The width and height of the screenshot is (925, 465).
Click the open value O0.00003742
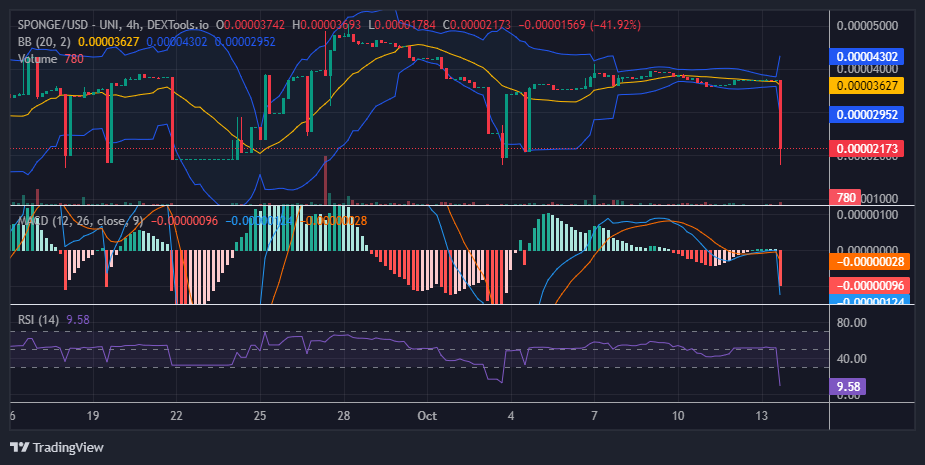(250, 25)
